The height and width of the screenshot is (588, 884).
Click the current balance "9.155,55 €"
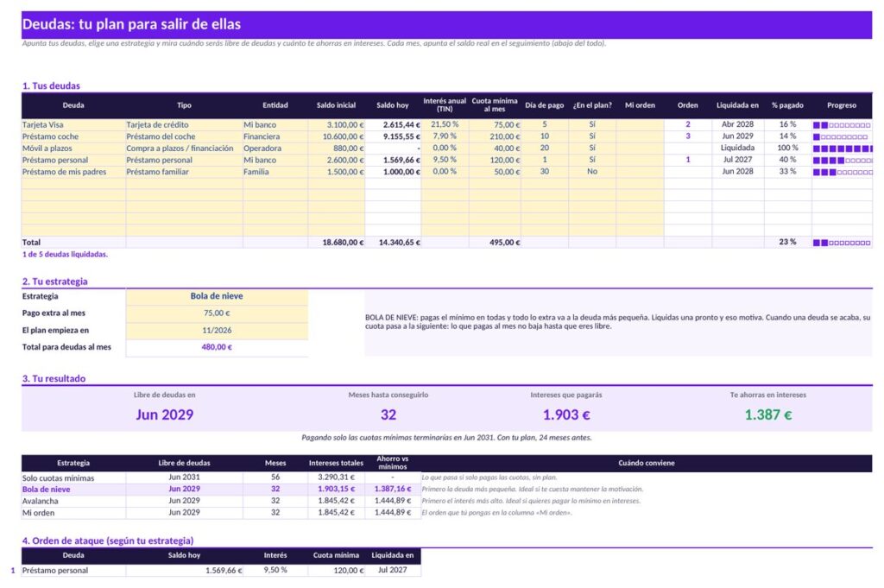tap(393, 136)
